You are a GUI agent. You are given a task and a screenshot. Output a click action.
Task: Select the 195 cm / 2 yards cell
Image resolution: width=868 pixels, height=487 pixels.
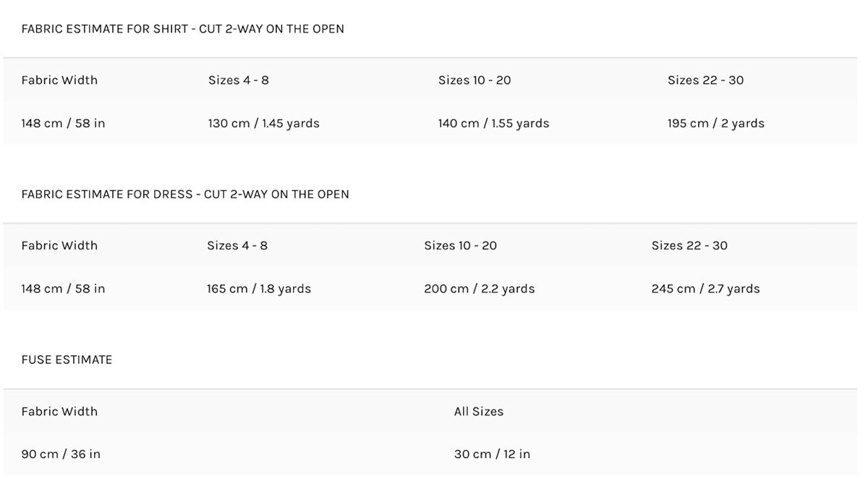715,123
